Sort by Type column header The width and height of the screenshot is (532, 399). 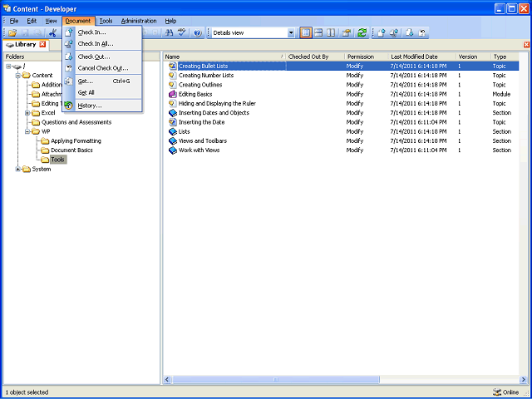click(505, 57)
